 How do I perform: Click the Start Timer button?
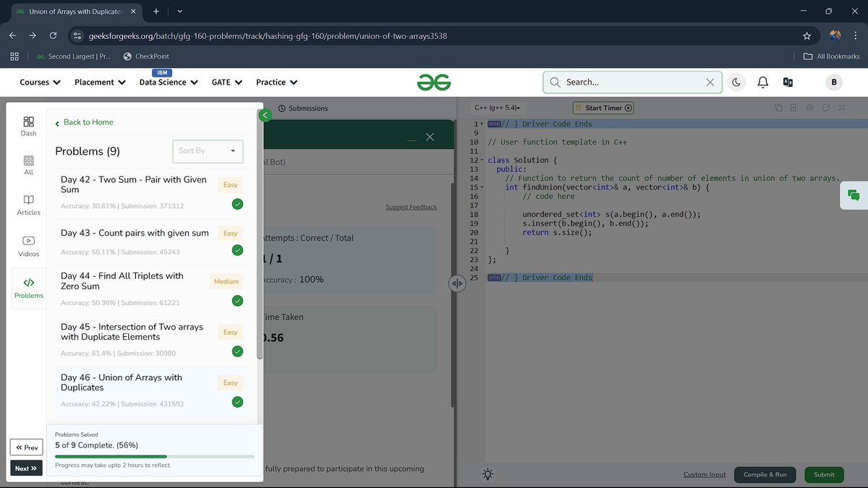click(603, 108)
